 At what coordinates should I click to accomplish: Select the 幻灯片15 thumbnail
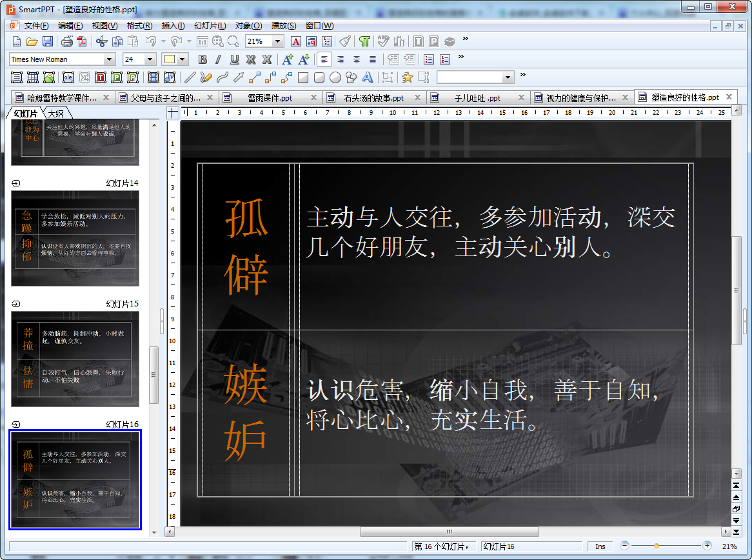[75, 359]
